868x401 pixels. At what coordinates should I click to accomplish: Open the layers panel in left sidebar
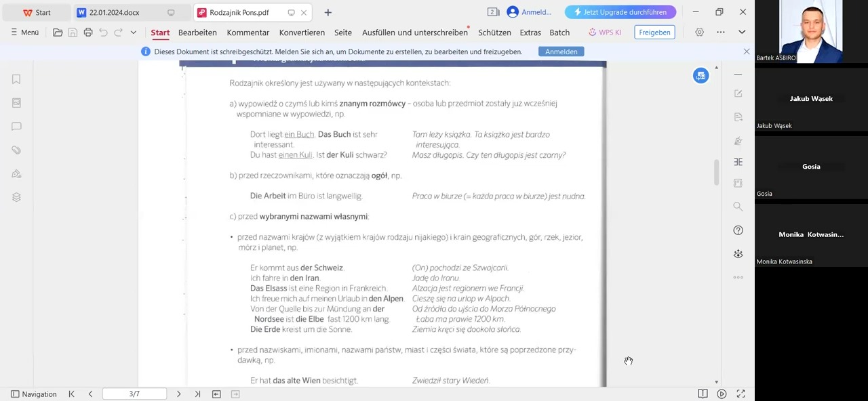coord(16,197)
